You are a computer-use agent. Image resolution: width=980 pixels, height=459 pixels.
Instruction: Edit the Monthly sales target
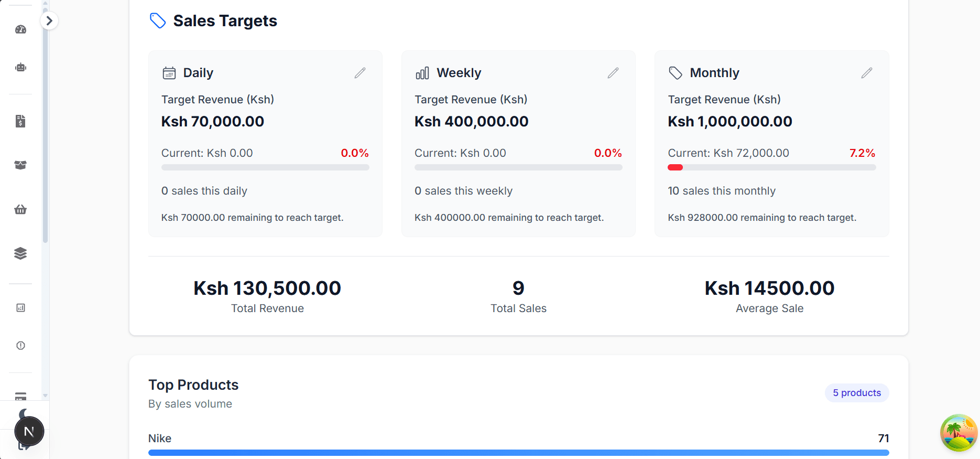867,73
